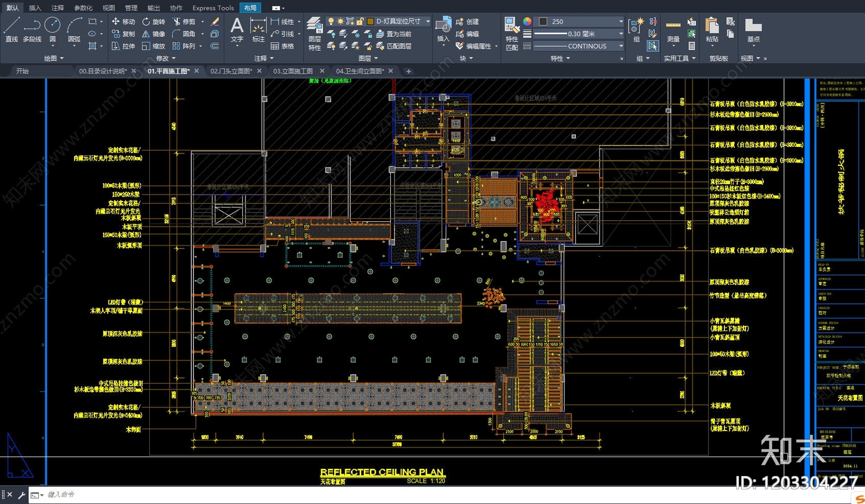Open the 参数化 ribbon tab

pos(83,8)
